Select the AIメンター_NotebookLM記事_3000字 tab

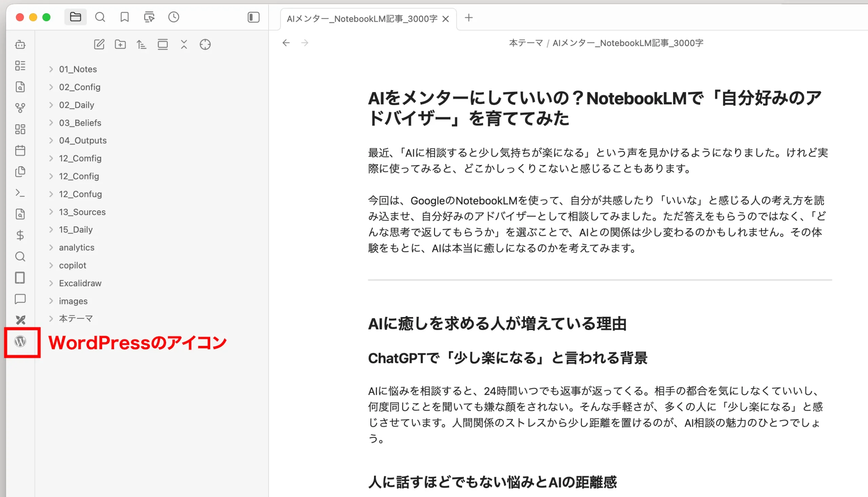362,19
